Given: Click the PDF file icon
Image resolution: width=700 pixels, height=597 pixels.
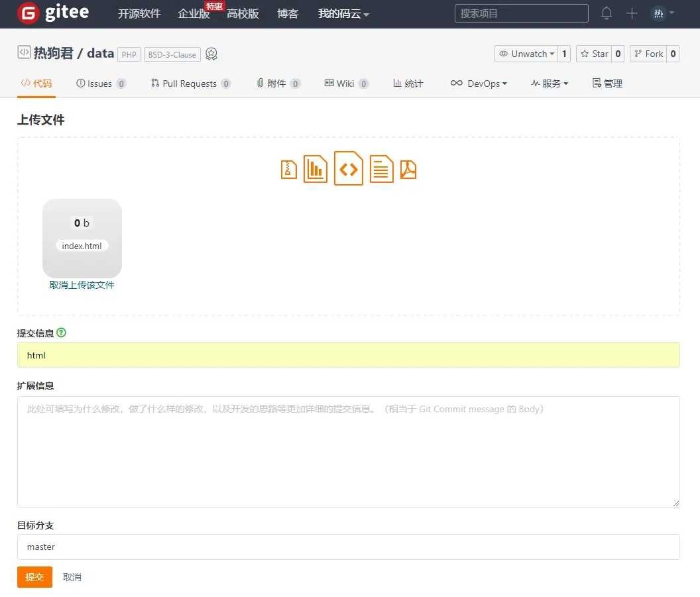Looking at the screenshot, I should pos(408,170).
